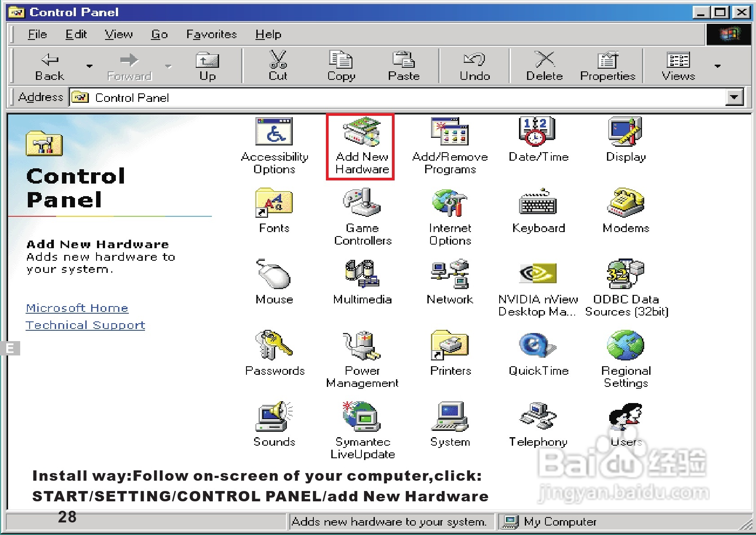
Task: Open the Back button history arrow
Action: pos(89,66)
